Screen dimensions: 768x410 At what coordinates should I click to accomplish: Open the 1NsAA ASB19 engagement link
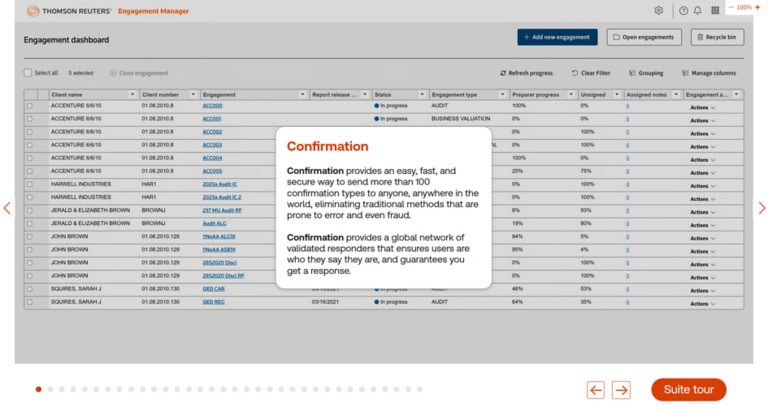(219, 250)
